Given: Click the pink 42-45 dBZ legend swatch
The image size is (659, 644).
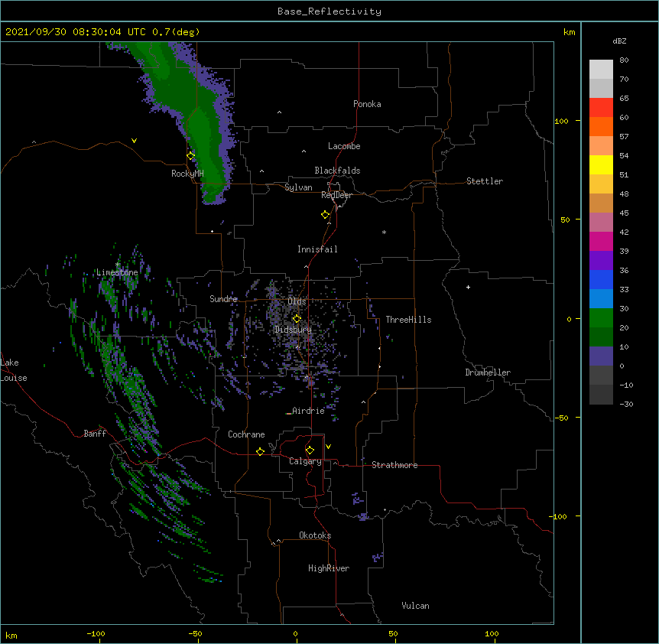Looking at the screenshot, I should point(601,223).
